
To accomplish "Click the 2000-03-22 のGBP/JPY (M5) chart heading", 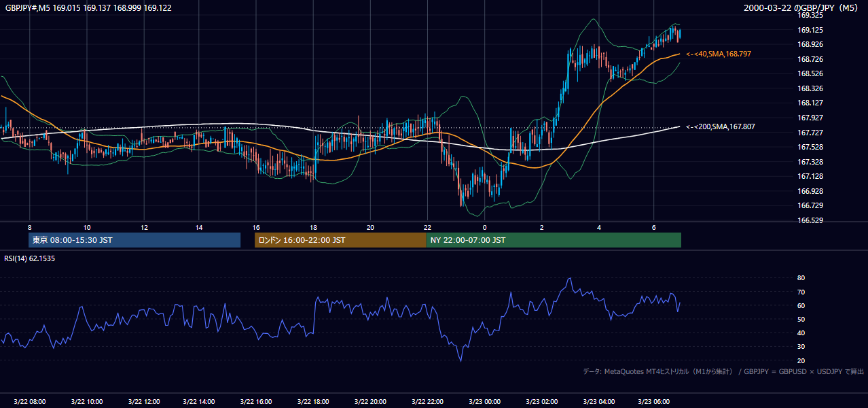I will [x=802, y=8].
